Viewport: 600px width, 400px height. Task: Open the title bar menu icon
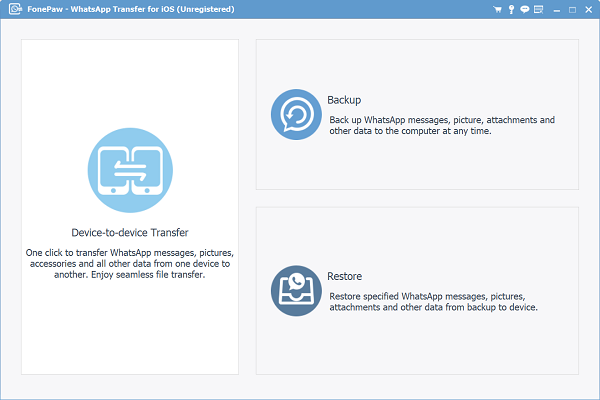coord(538,10)
